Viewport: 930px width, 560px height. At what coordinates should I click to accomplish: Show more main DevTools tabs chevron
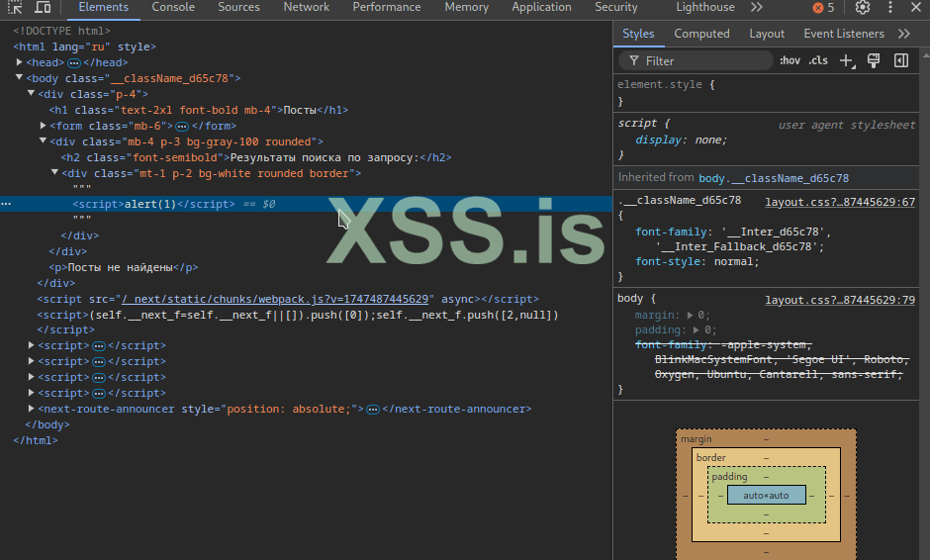tap(756, 8)
